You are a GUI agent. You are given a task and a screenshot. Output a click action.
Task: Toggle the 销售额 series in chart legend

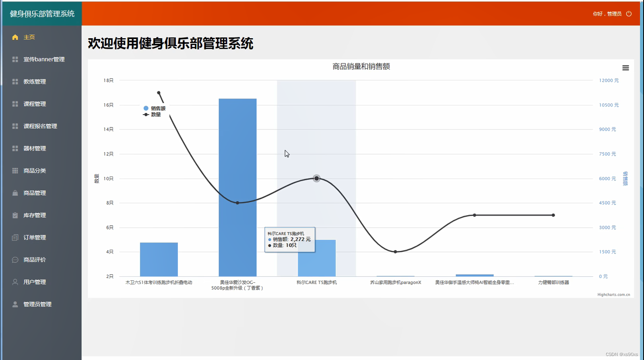pos(155,108)
